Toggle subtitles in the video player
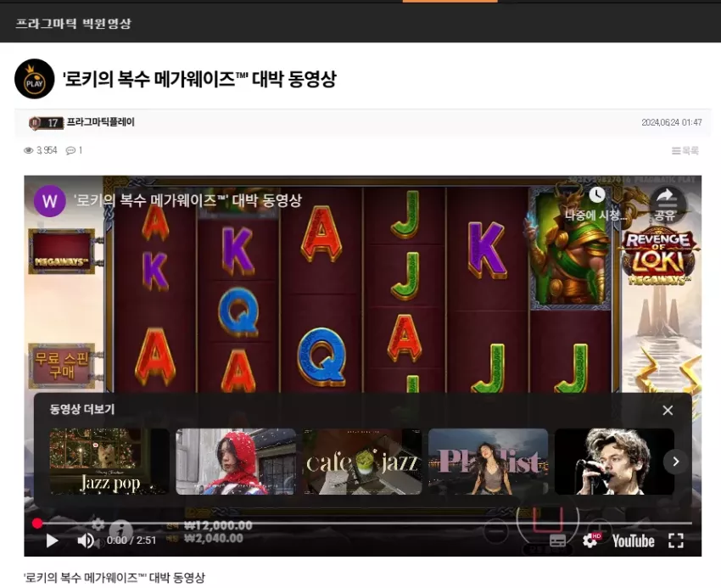Image resolution: width=721 pixels, height=588 pixels. [x=557, y=540]
